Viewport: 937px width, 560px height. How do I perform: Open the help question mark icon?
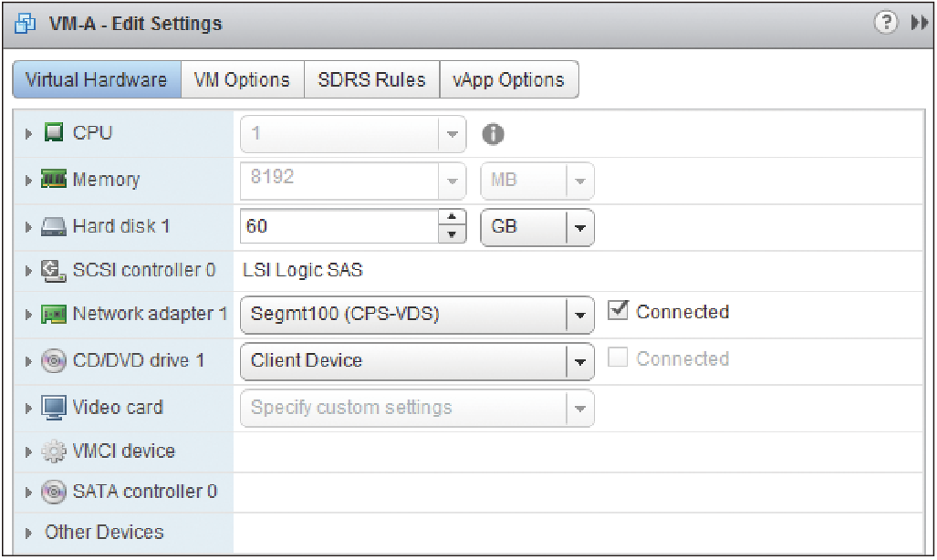(886, 23)
